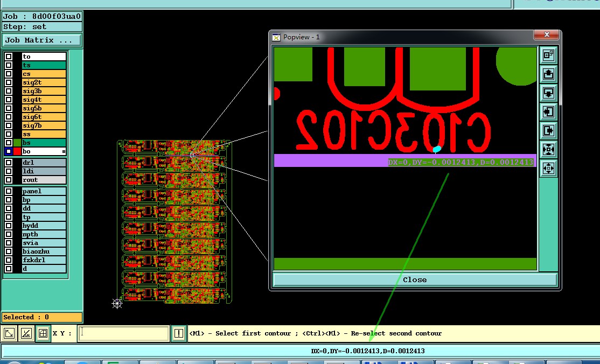Select the sig6t layer name
Screen dimensions: 600x364
(x=44, y=117)
